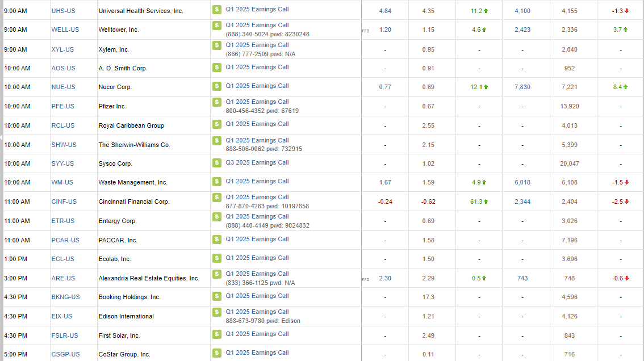Click the 743 sales value for Alexandria
Screen dimensions: 644x361
click(522, 279)
